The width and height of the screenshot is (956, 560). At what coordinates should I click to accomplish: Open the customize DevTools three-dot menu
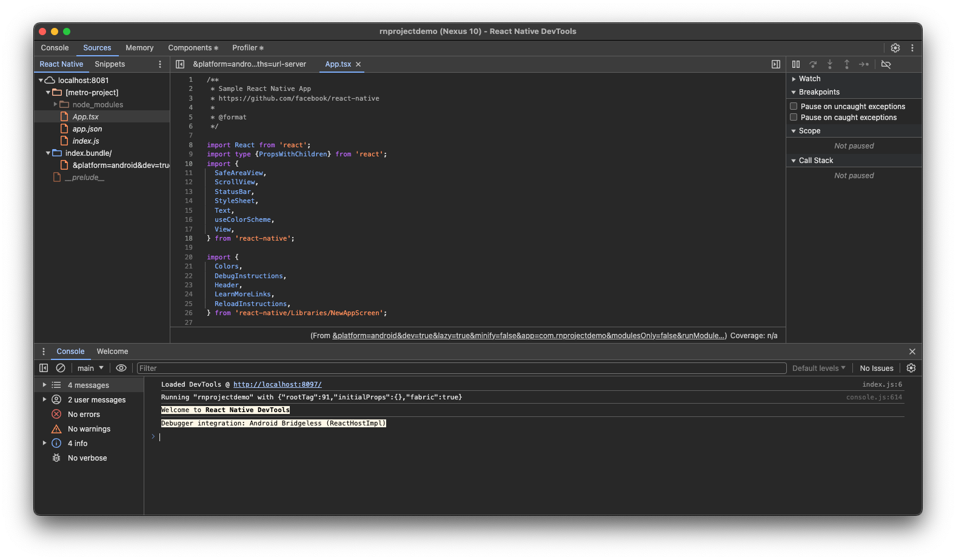912,48
